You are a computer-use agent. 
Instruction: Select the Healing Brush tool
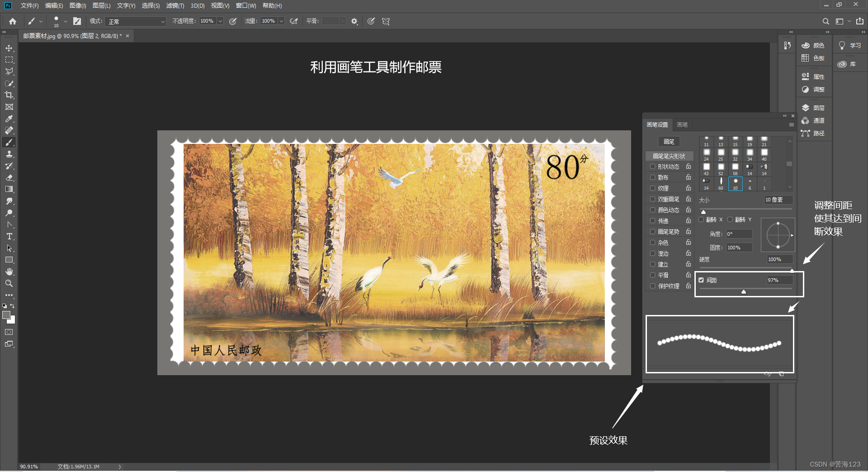9,130
